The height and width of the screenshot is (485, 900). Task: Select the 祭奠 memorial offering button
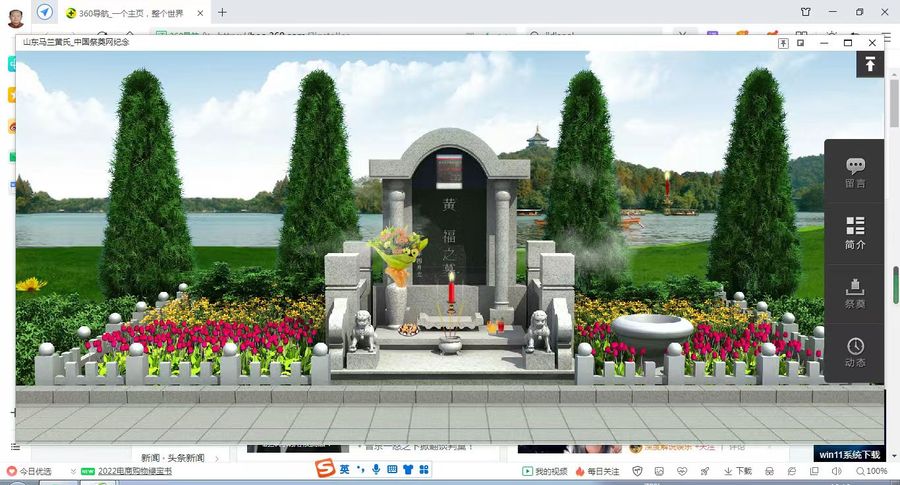855,293
